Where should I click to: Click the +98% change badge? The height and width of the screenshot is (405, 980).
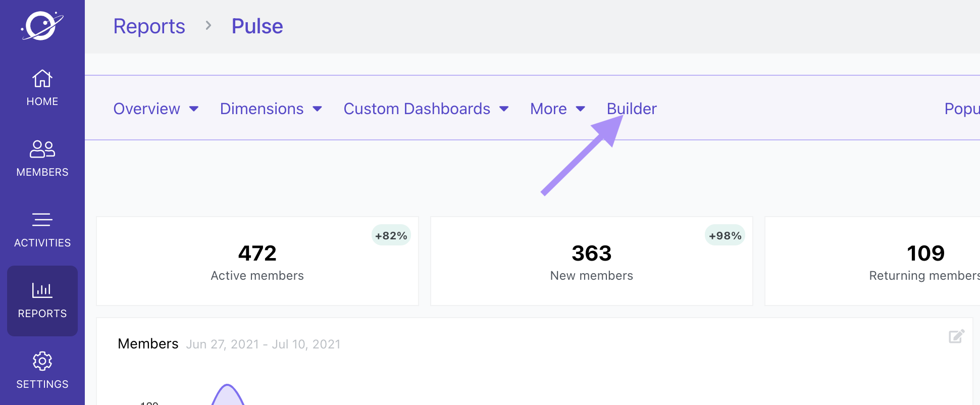pos(725,235)
